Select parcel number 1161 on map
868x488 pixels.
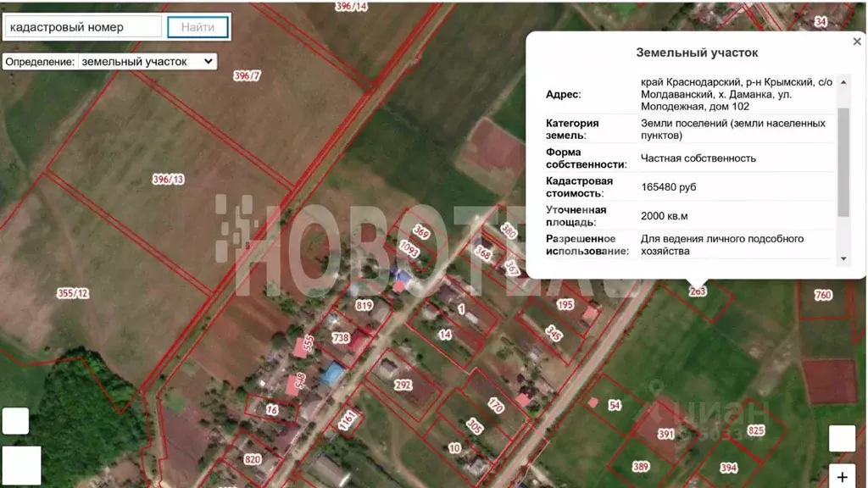(347, 420)
